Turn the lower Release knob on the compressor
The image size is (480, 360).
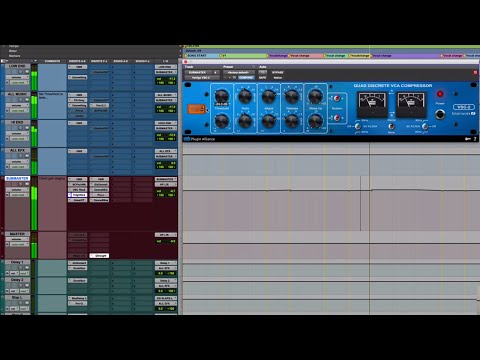click(x=292, y=121)
